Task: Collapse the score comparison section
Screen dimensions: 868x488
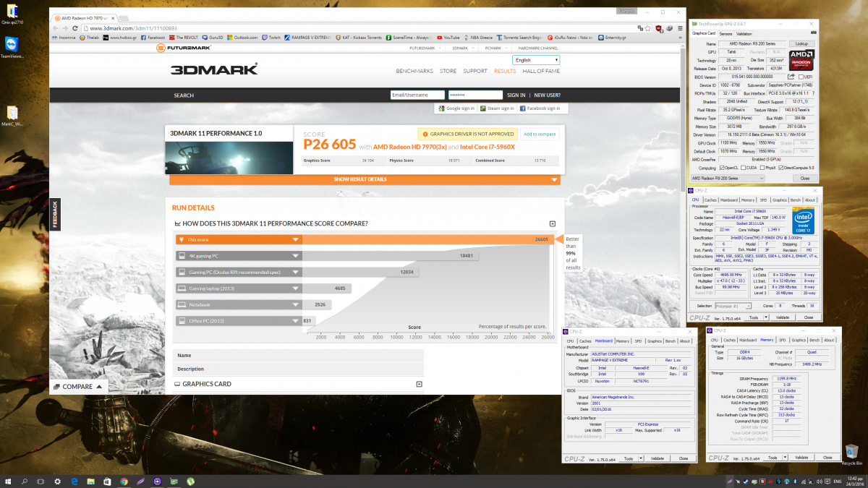Action: (553, 224)
